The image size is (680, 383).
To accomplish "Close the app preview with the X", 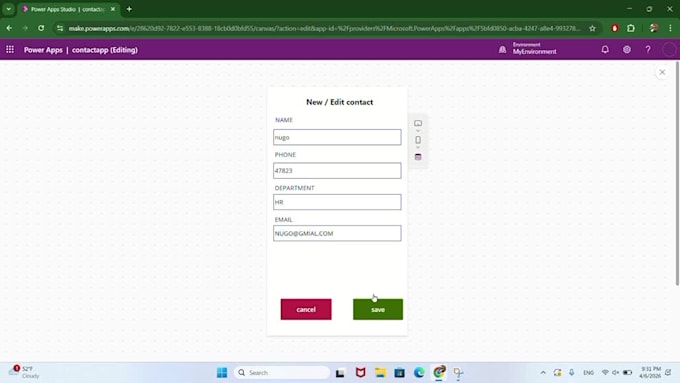I will 662,72.
